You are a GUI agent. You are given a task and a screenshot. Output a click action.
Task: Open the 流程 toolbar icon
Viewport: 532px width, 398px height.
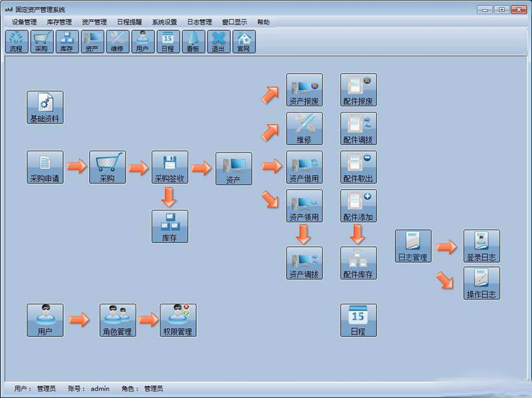click(x=17, y=41)
